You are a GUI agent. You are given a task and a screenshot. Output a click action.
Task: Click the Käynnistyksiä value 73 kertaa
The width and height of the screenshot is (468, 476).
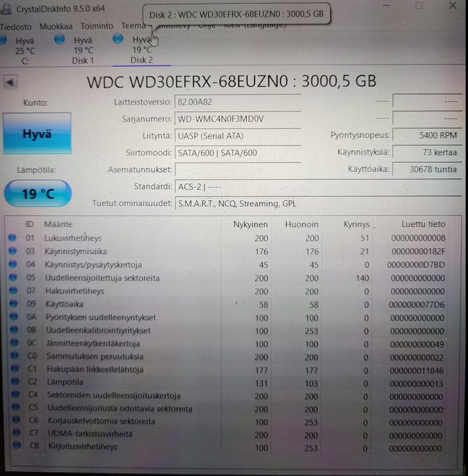[427, 152]
